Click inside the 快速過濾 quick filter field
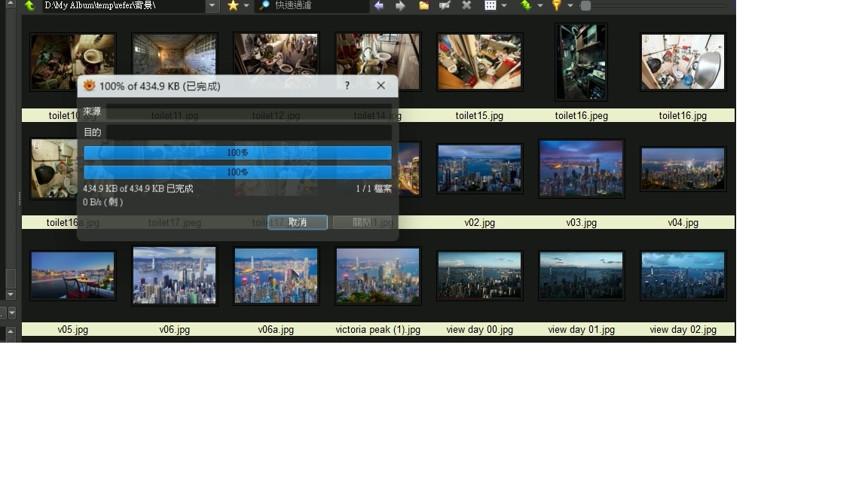Viewport: 868px width, 488px height. click(316, 5)
